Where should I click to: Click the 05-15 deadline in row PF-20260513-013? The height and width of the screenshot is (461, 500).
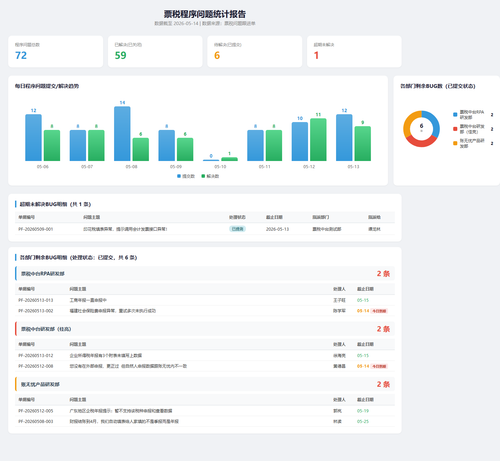[x=363, y=300]
